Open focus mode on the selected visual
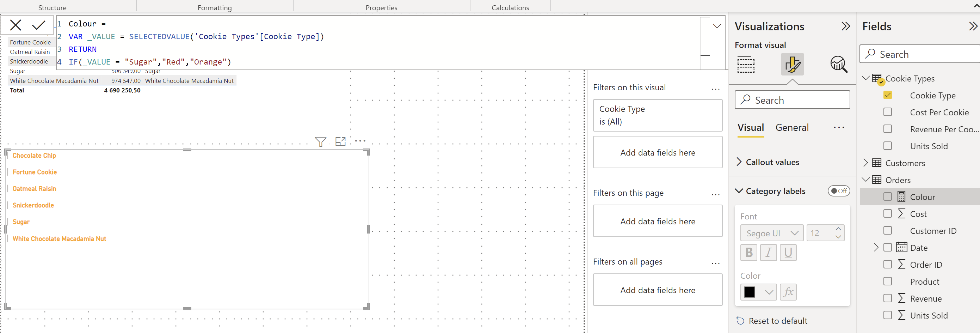Image resolution: width=980 pixels, height=333 pixels. (x=340, y=141)
